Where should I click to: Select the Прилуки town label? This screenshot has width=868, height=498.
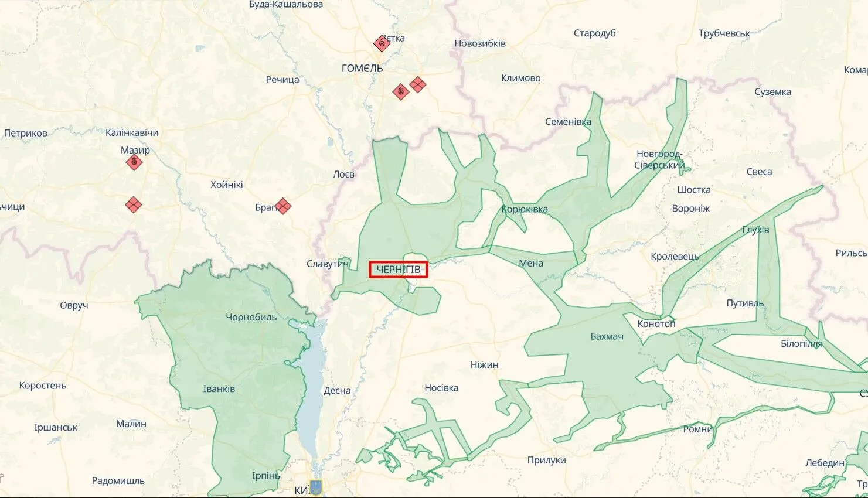(x=547, y=460)
